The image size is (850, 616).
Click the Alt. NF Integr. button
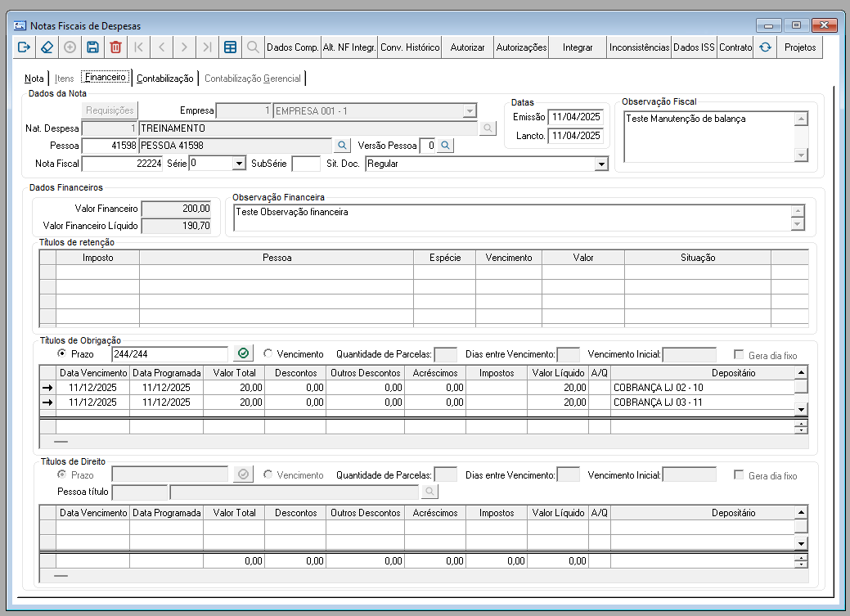[349, 47]
